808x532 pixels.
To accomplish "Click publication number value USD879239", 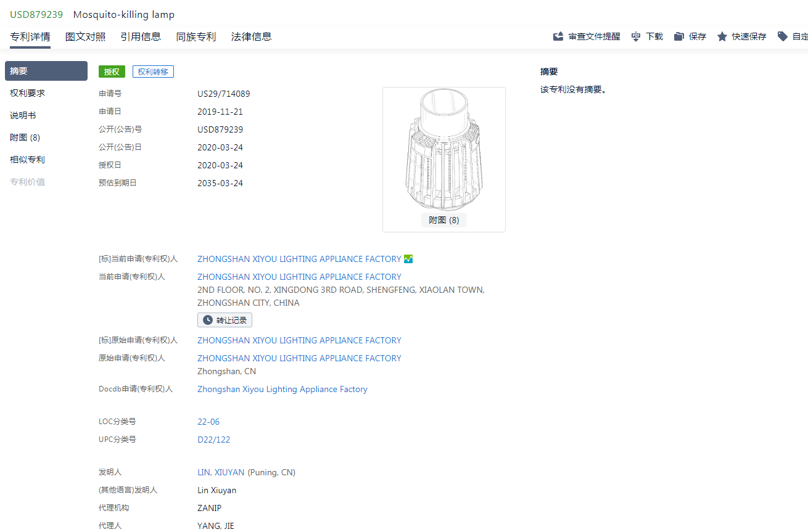I will pyautogui.click(x=220, y=129).
